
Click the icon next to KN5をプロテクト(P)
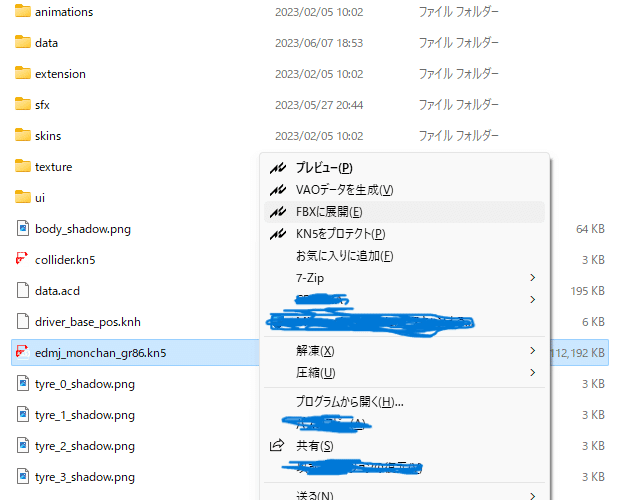click(x=278, y=234)
